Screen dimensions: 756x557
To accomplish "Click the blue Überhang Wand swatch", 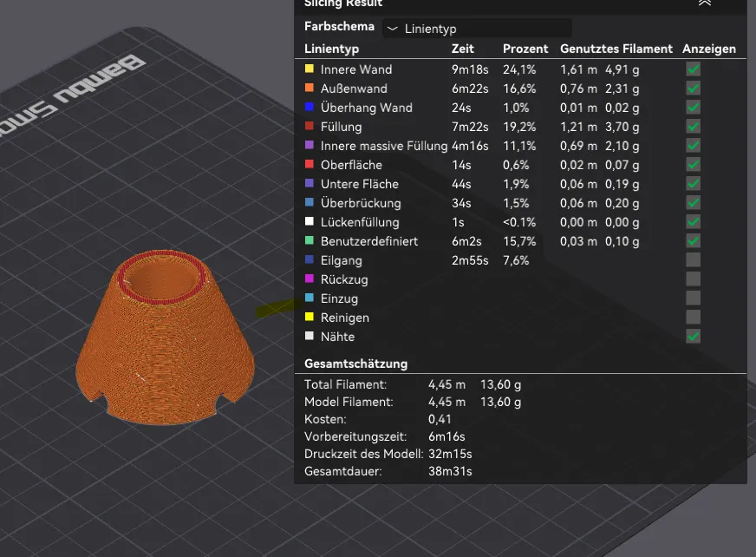I will (310, 107).
